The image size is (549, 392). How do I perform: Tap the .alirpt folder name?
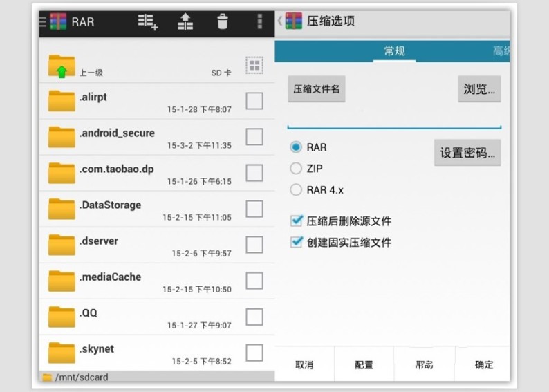point(93,97)
